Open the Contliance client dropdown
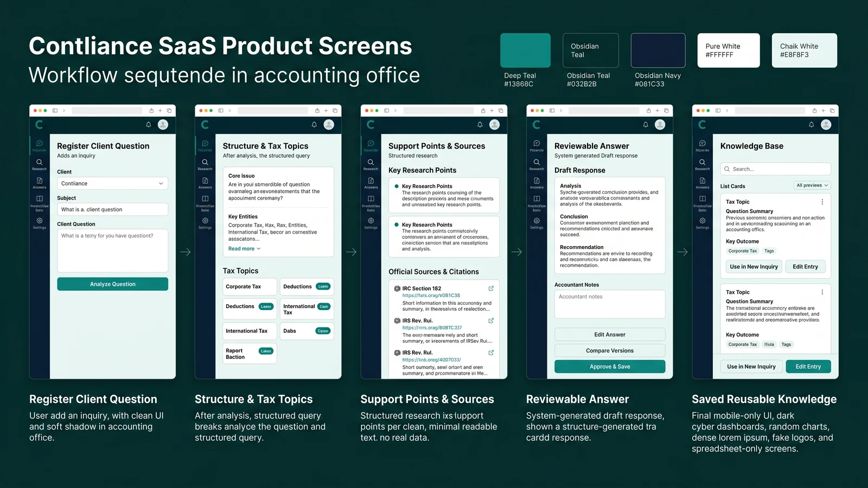Screen dimensions: 868x488 pyautogui.click(x=112, y=183)
